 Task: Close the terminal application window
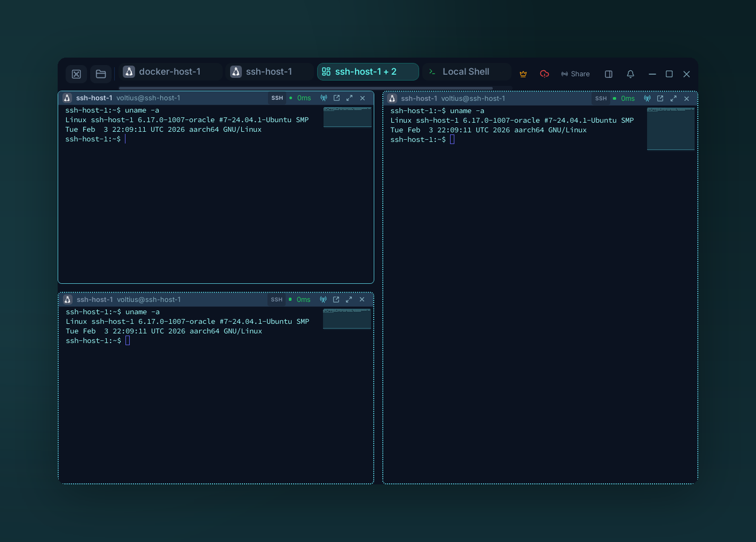687,74
